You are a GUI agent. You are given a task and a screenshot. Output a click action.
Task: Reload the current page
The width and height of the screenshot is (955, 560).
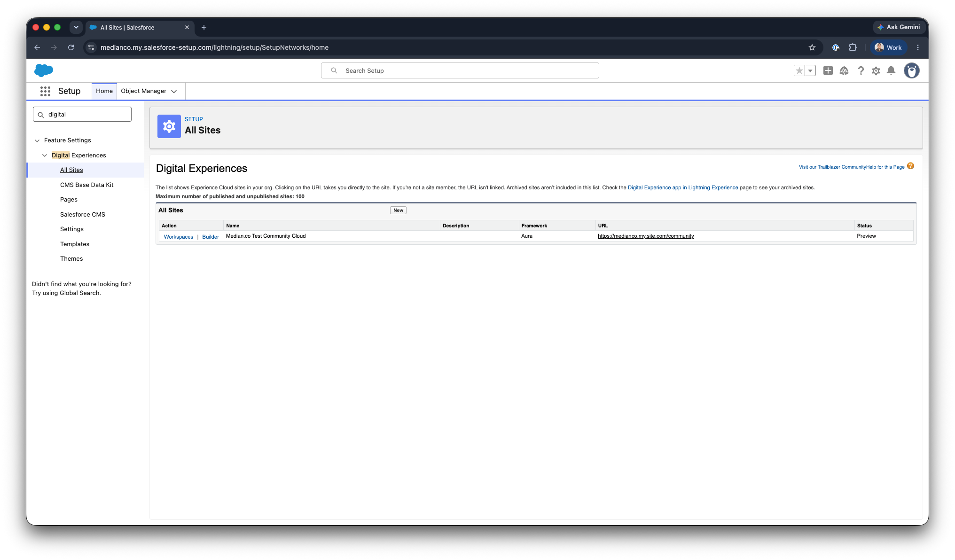[x=71, y=47]
